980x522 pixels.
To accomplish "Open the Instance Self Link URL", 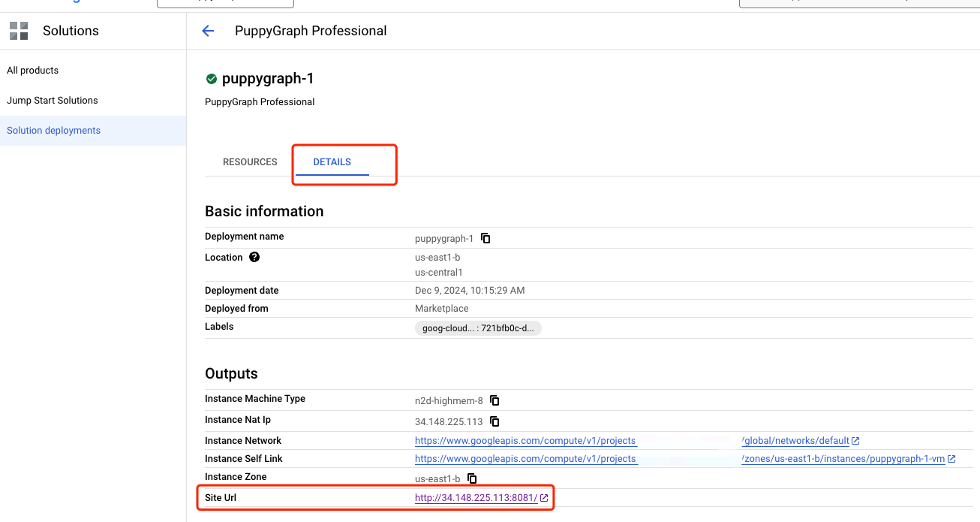I will pyautogui.click(x=680, y=459).
